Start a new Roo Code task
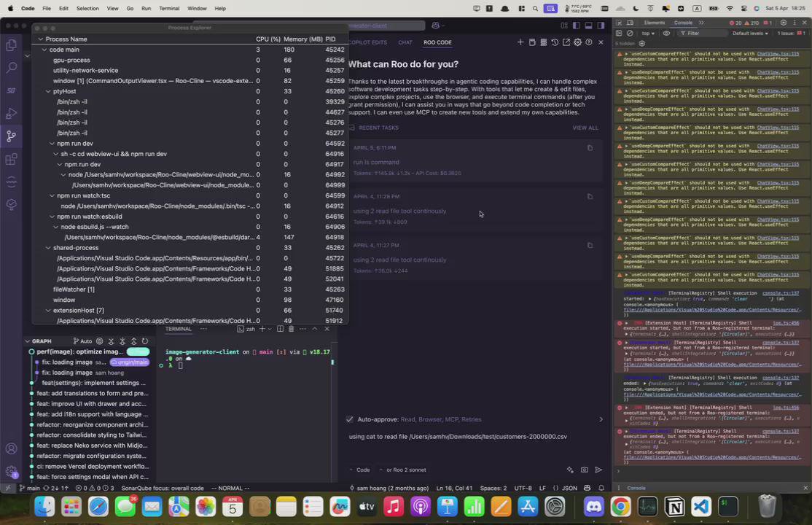 (520, 42)
